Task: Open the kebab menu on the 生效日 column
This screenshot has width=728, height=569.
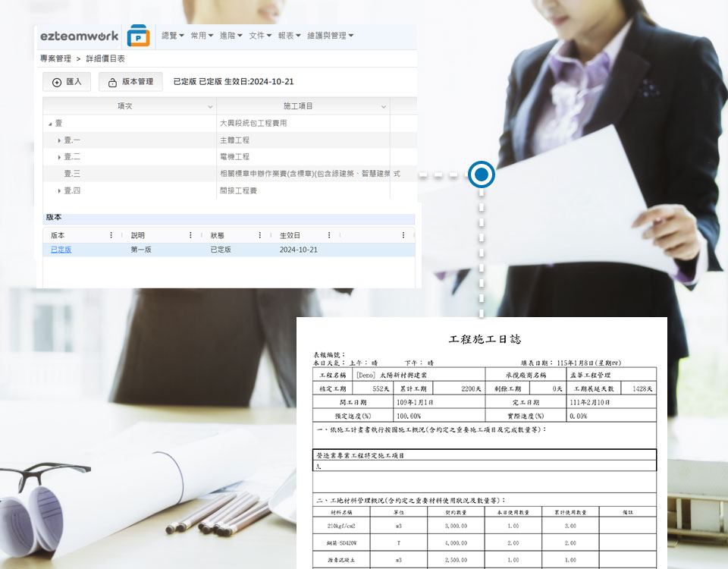Action: point(329,235)
